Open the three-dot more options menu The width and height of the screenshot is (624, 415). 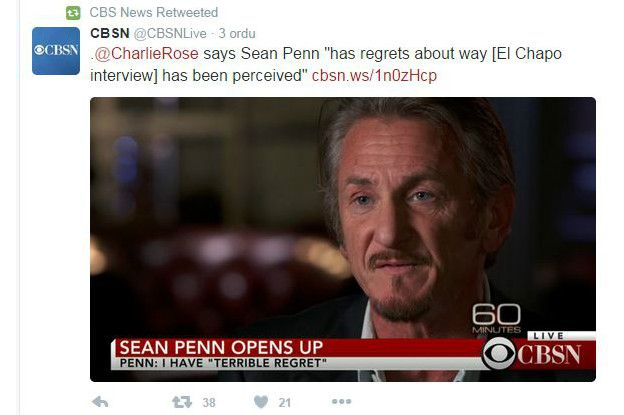click(341, 401)
